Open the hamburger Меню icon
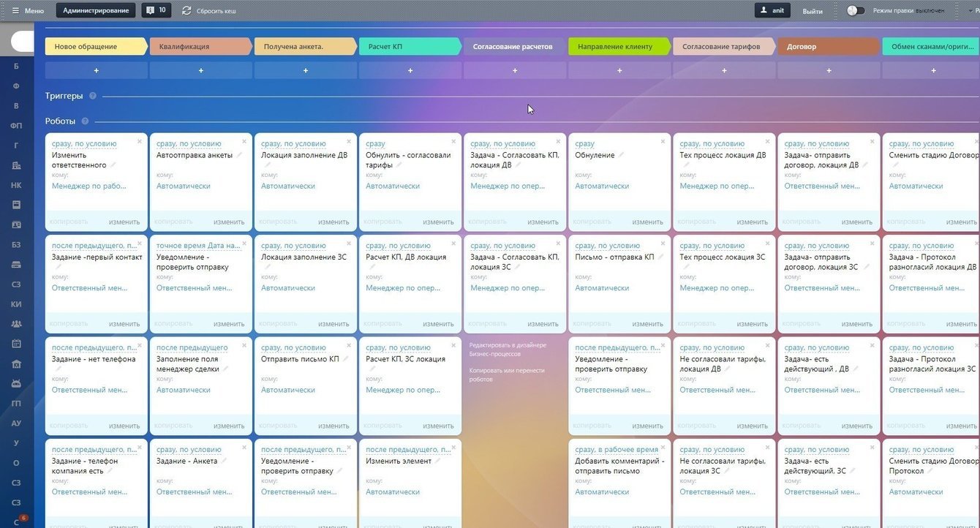The height and width of the screenshot is (528, 980). click(x=15, y=10)
